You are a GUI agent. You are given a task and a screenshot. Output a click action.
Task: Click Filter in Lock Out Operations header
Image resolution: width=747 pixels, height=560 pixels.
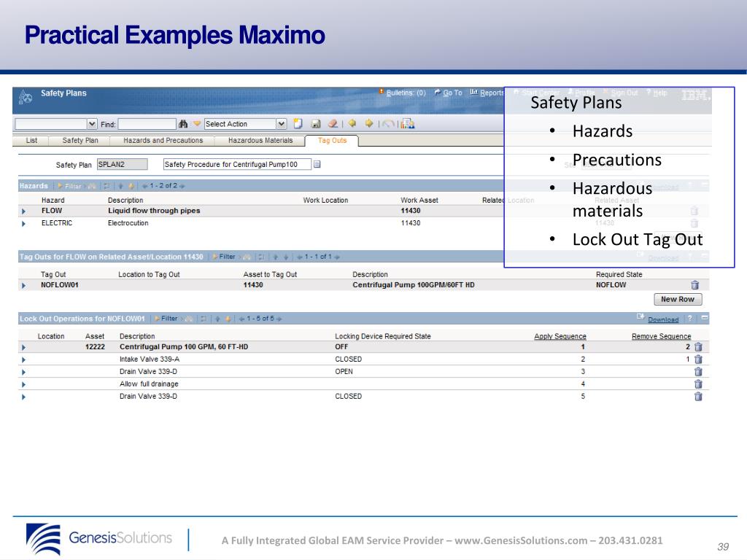click(166, 319)
